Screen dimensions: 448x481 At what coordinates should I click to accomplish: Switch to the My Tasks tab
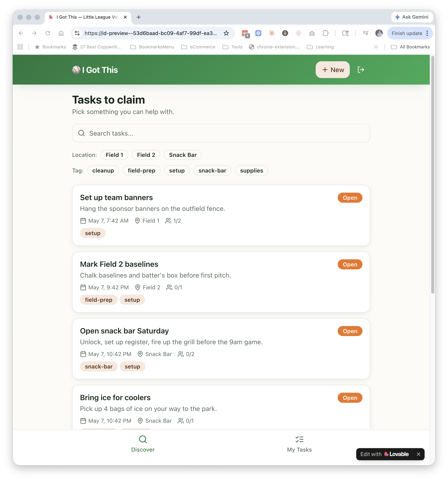pyautogui.click(x=299, y=444)
